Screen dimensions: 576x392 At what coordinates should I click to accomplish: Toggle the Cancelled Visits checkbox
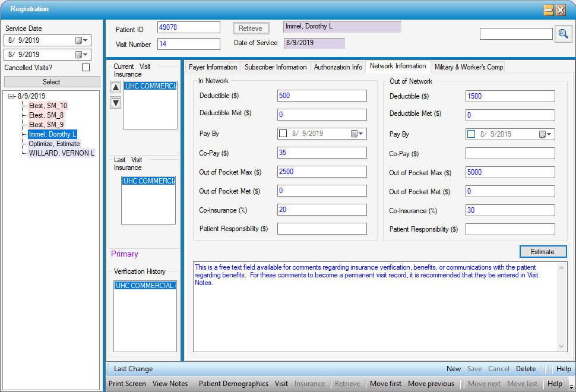[86, 68]
